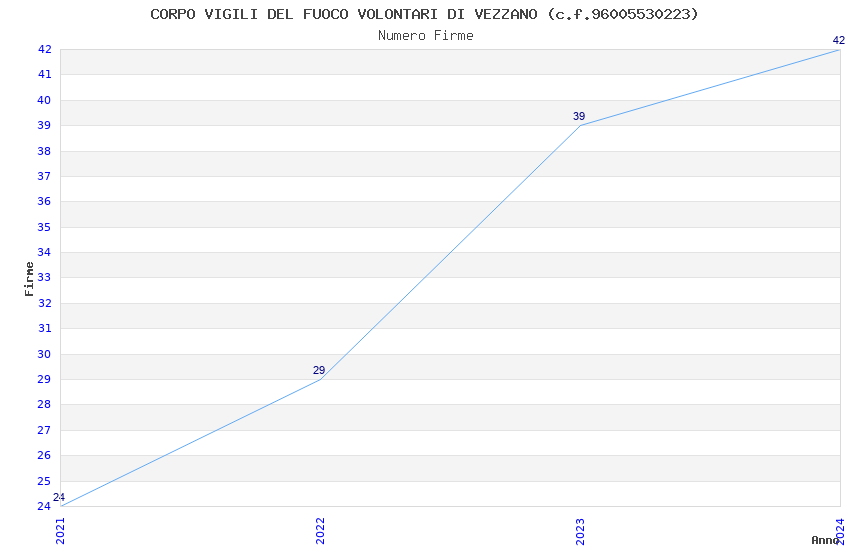Click the x-axis year label 2023

tap(580, 531)
